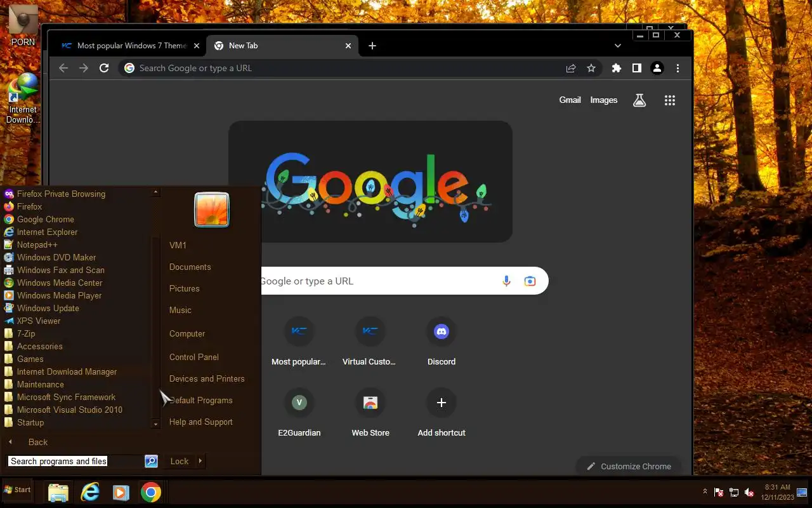Open the Chrome Extensions puzzle icon

coord(616,68)
